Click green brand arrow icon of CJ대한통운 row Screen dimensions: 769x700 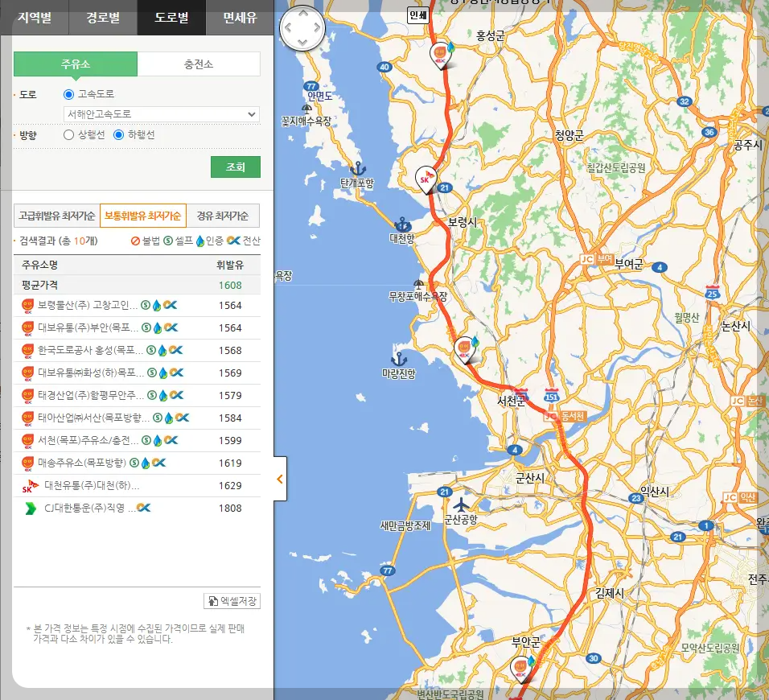tap(31, 509)
